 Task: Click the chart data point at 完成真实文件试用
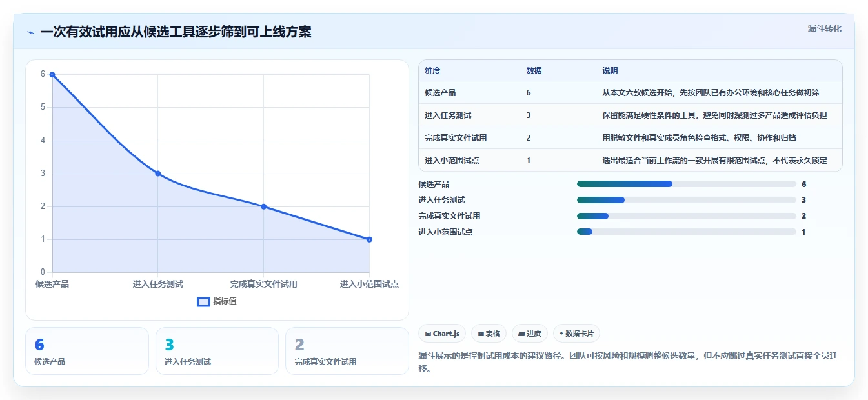[x=263, y=206]
